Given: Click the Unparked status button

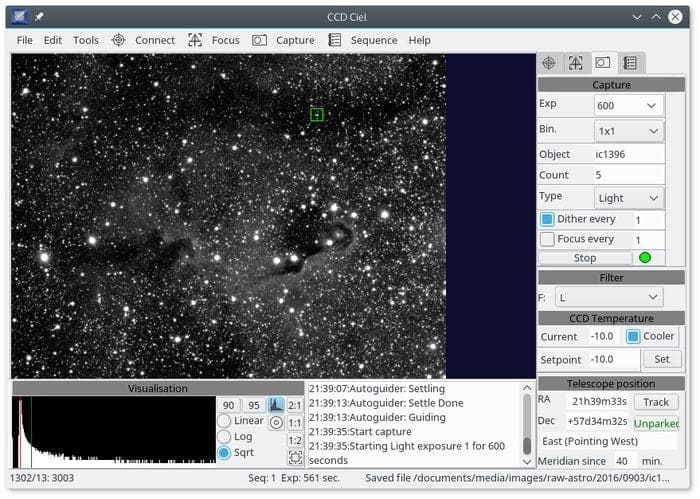Looking at the screenshot, I should coord(656,423).
